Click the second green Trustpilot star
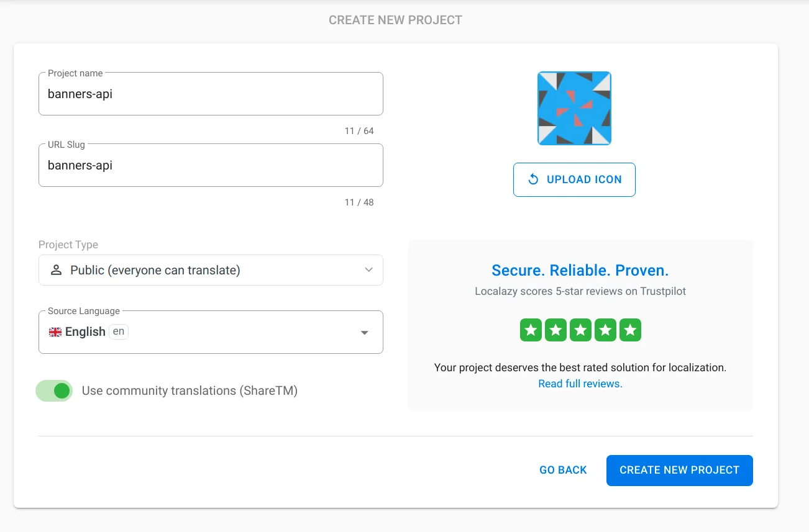This screenshot has height=532, width=809. 555,330
